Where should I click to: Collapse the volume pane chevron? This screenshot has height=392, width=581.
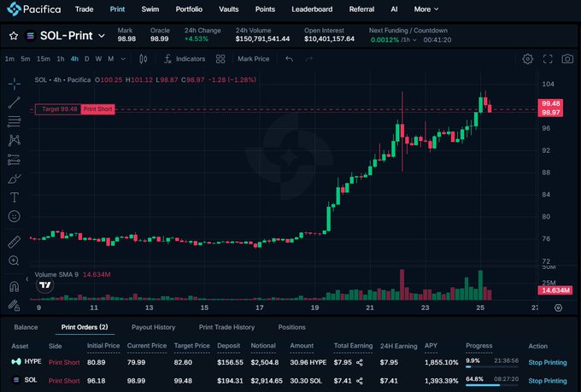tap(26, 279)
